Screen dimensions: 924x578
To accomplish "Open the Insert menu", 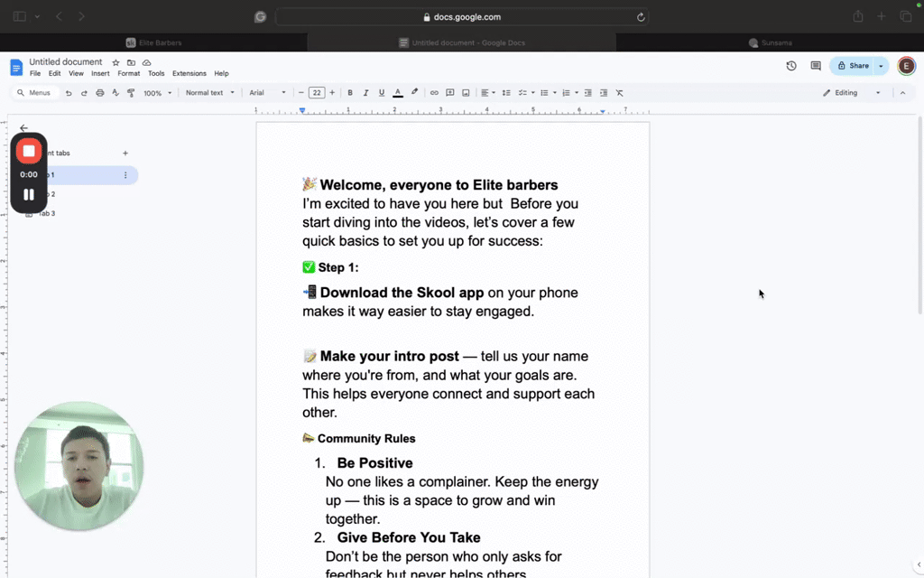I will [x=100, y=74].
